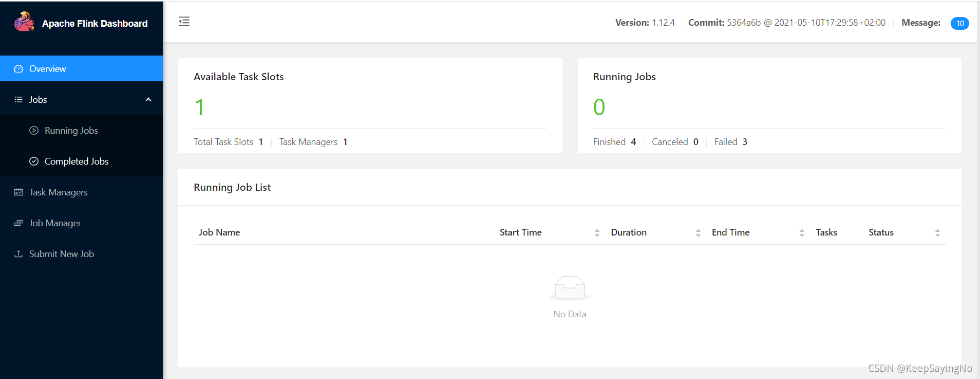The width and height of the screenshot is (980, 379).
Task: Go to Task Managers page
Action: tap(81, 192)
